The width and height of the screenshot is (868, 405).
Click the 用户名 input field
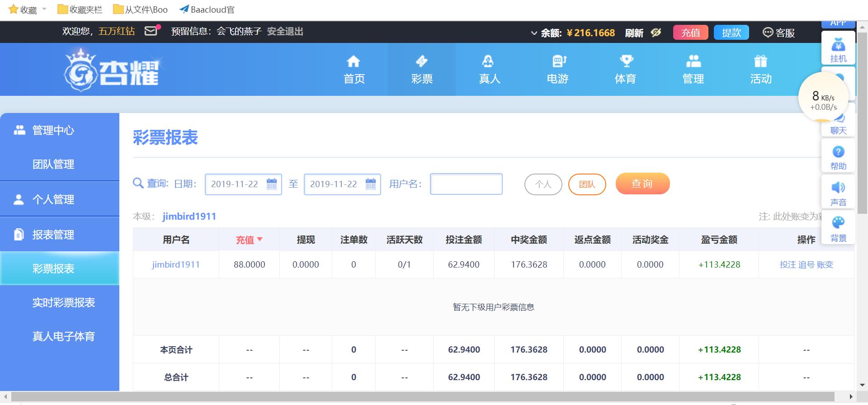pos(466,184)
